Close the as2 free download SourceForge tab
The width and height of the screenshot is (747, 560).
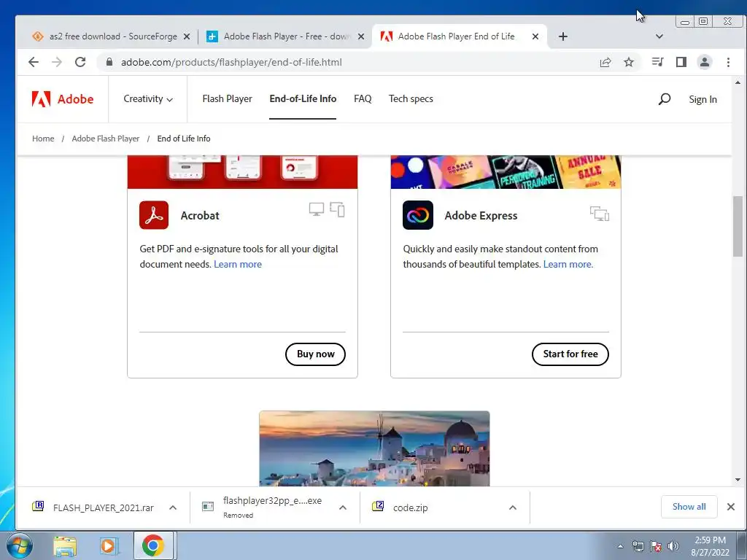pyautogui.click(x=187, y=36)
